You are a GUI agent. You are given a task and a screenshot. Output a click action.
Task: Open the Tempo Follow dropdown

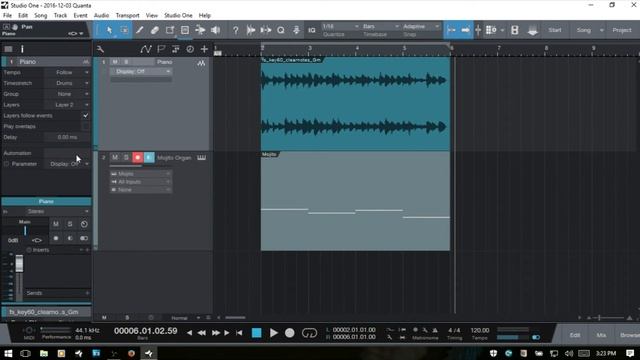67,72
